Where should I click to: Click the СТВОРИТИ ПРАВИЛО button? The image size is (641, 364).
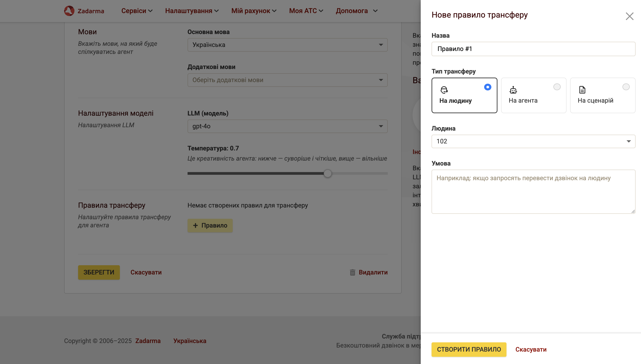(469, 349)
